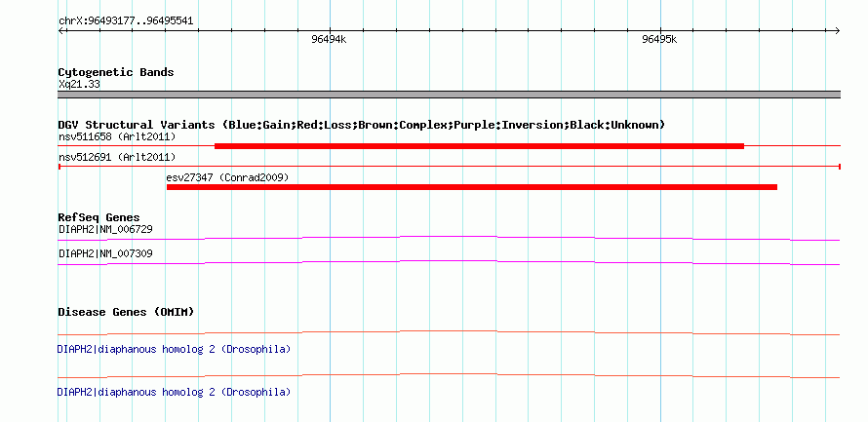Viewport: 868px width, 422px height.
Task: Click the thick red nsv511658 loss bar
Action: pyautogui.click(x=479, y=146)
